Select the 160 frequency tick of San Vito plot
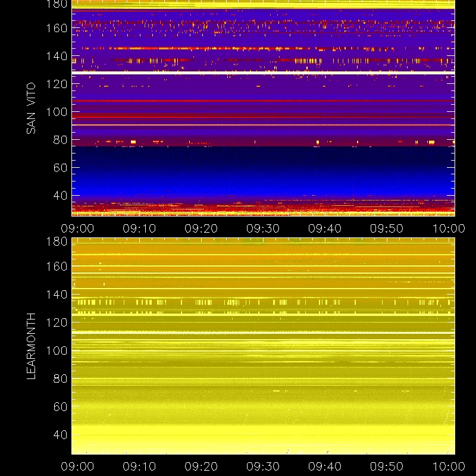This screenshot has width=476, height=476. (57, 28)
